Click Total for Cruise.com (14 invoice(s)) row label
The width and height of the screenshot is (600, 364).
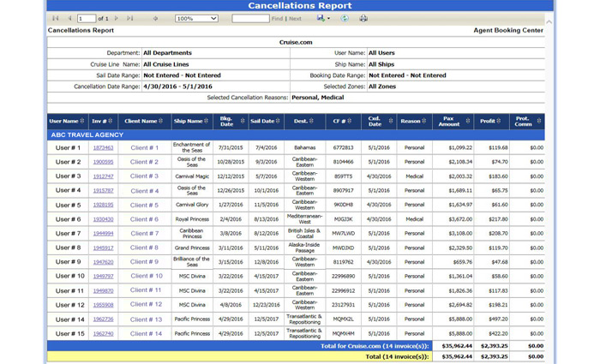coord(375,346)
